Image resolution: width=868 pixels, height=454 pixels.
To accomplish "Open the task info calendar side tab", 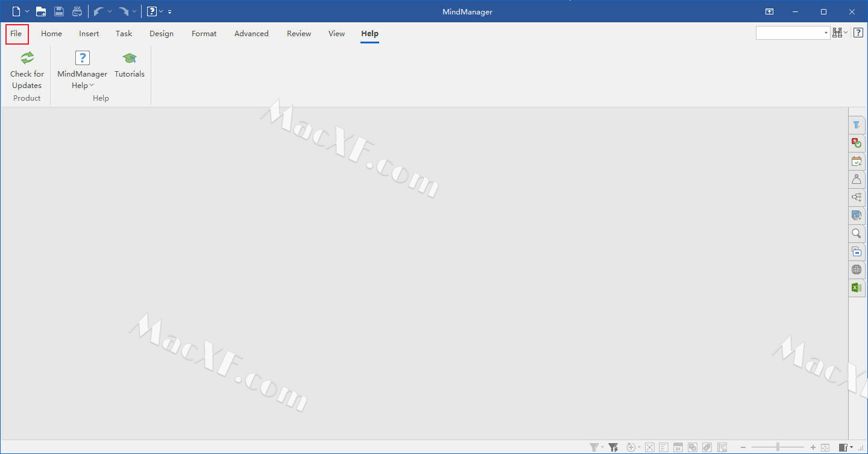I will pyautogui.click(x=857, y=161).
